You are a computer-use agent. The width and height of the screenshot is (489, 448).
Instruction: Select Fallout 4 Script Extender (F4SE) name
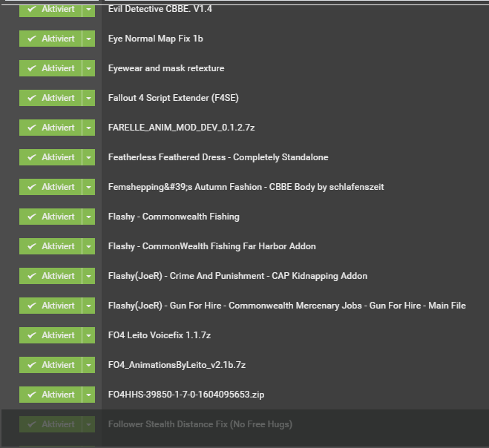point(173,98)
